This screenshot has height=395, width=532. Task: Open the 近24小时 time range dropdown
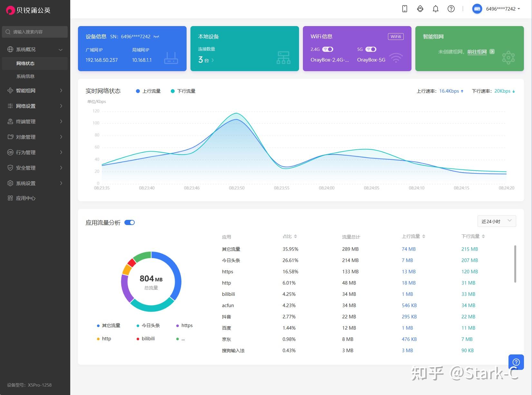coord(497,221)
